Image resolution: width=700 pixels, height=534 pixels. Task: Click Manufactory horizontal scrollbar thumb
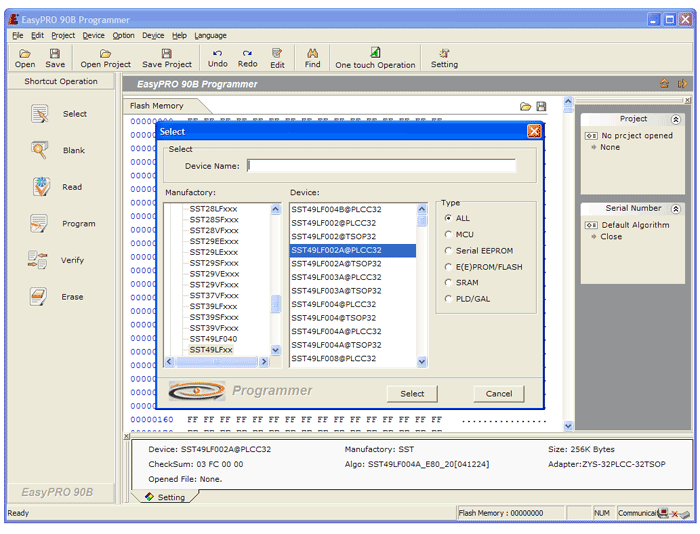pyautogui.click(x=217, y=361)
